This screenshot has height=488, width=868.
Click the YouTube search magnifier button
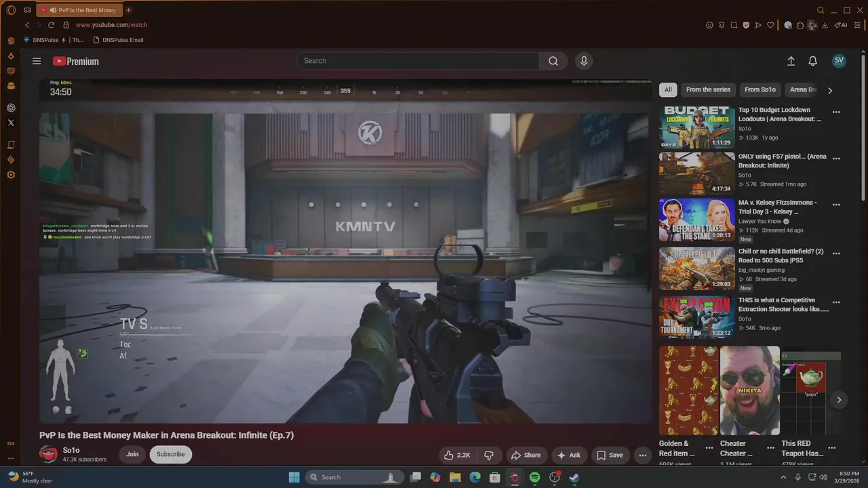coord(553,61)
